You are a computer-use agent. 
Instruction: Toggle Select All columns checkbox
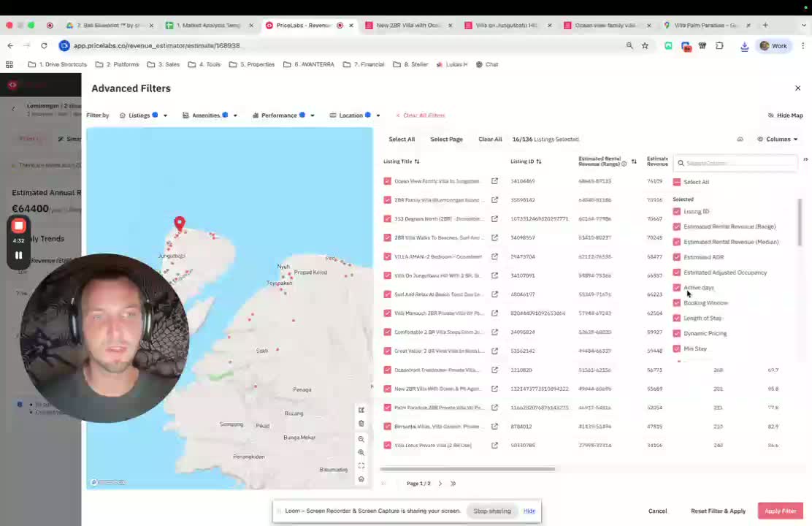[x=676, y=182]
